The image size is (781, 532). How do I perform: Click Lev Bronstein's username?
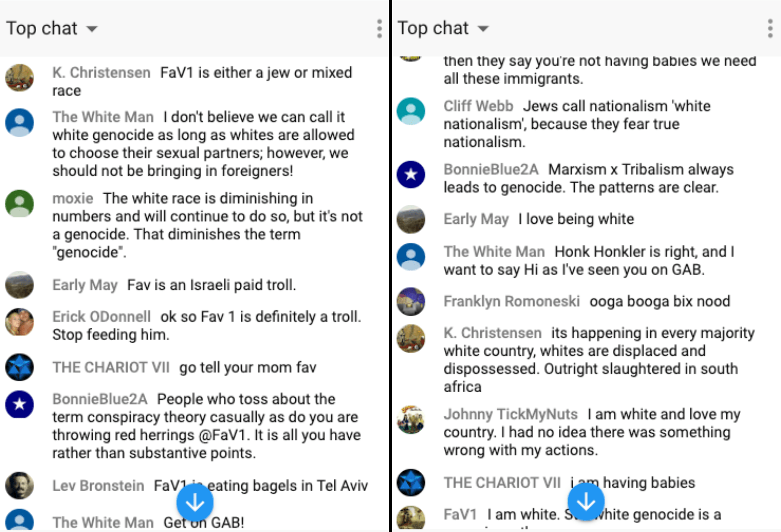(98, 486)
